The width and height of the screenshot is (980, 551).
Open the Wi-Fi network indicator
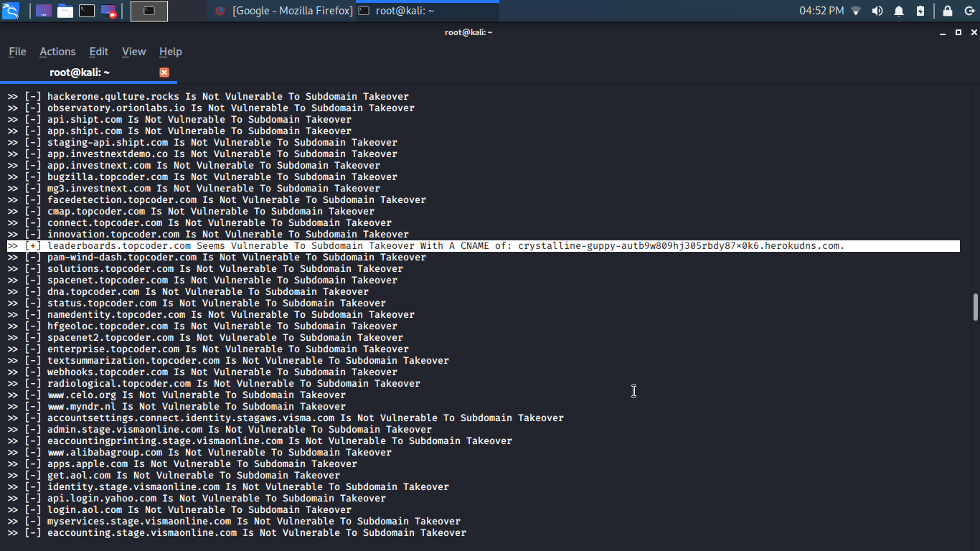[x=856, y=11]
